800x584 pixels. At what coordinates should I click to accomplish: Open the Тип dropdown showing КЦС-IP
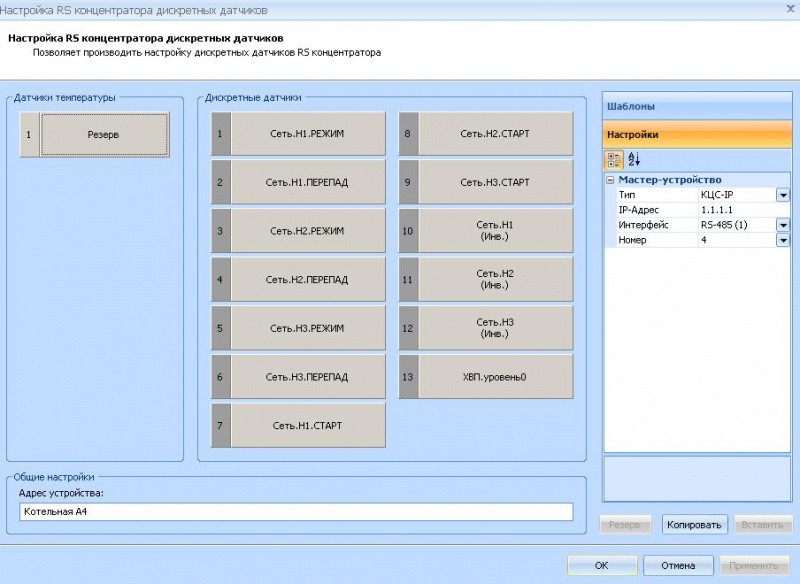pyautogui.click(x=783, y=194)
